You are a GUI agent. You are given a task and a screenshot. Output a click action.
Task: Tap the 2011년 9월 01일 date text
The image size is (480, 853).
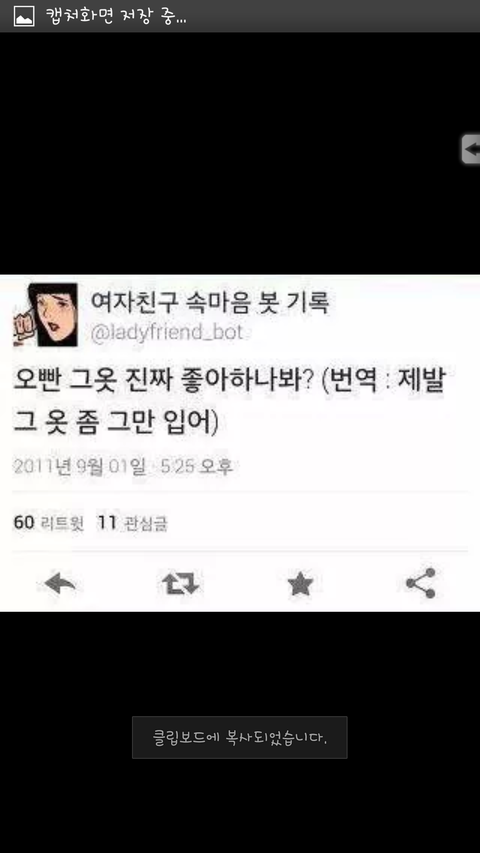tap(80, 466)
